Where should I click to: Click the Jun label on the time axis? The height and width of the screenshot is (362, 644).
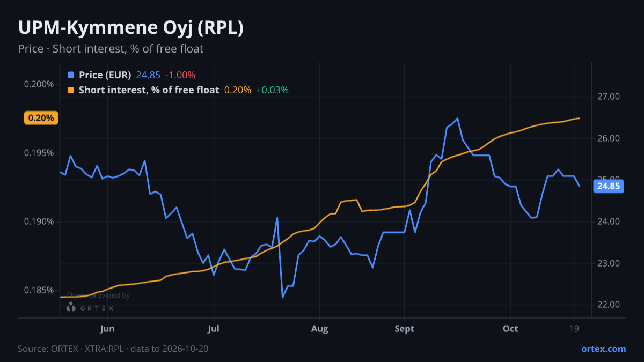[x=108, y=329]
